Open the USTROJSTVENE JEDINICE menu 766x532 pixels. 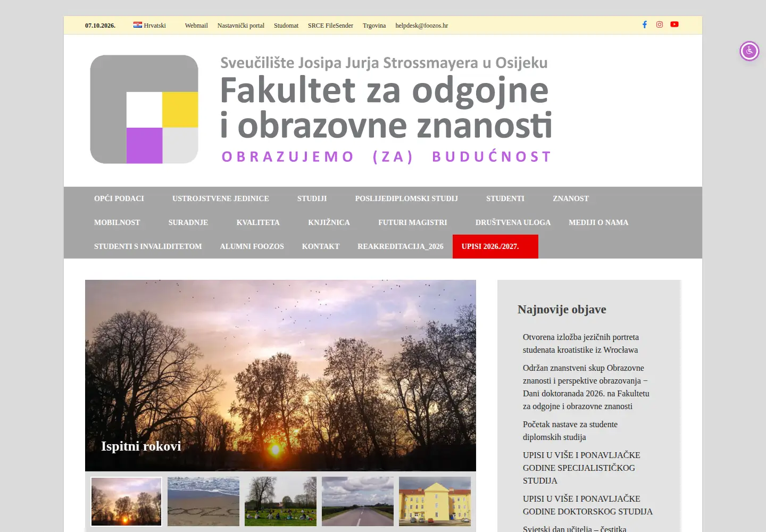pyautogui.click(x=221, y=198)
